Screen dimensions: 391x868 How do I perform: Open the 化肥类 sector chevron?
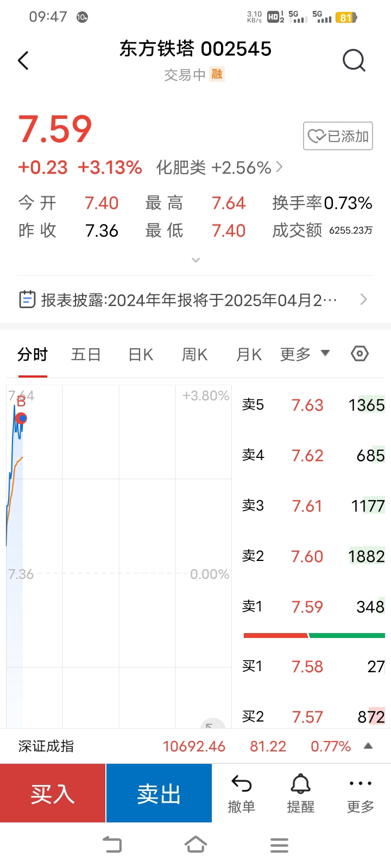(279, 167)
